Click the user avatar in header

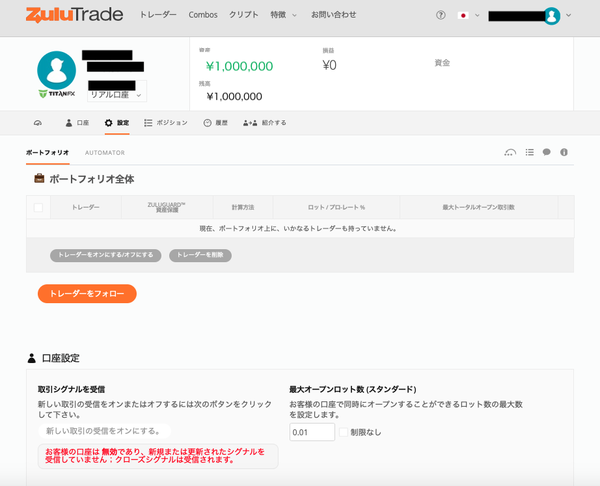click(x=551, y=16)
